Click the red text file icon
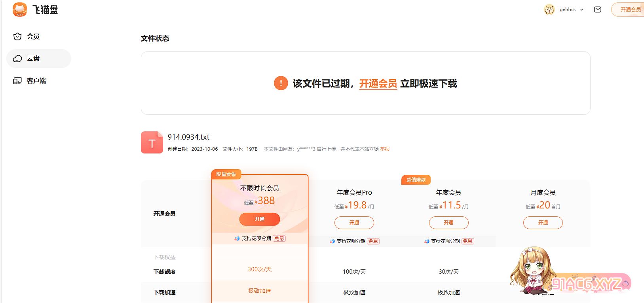 coord(152,142)
